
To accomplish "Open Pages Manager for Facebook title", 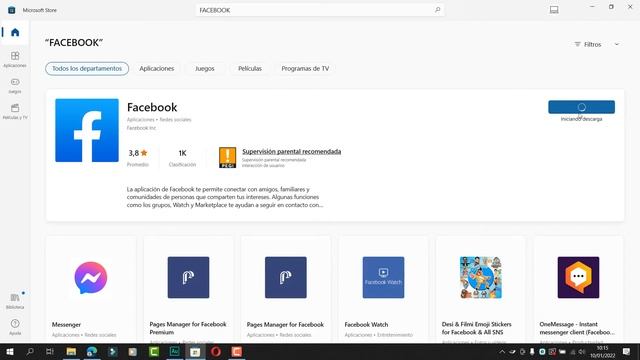I will (x=285, y=324).
